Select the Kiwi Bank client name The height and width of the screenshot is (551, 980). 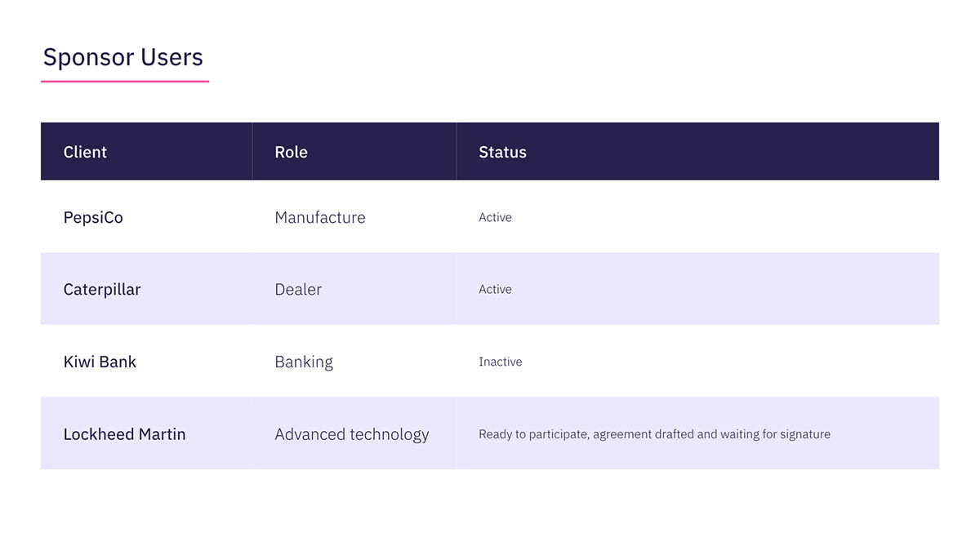tap(100, 362)
